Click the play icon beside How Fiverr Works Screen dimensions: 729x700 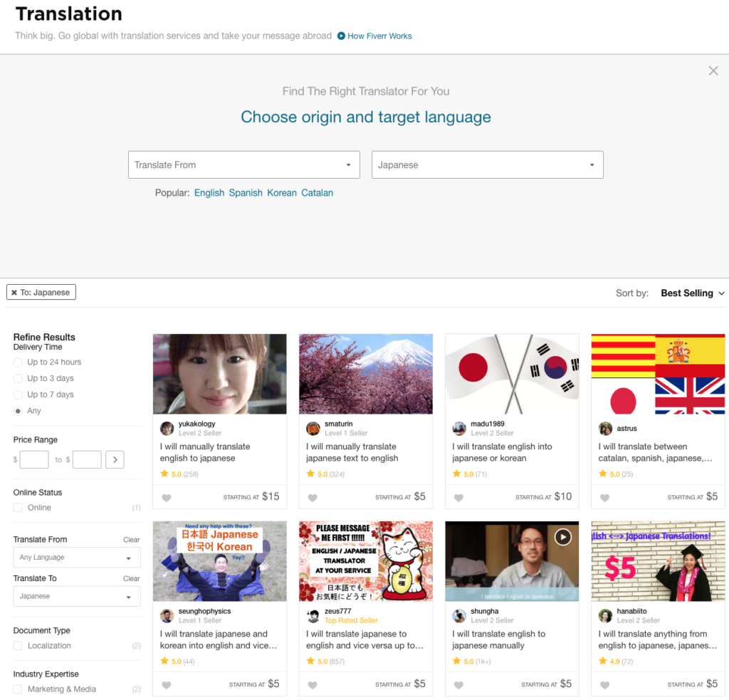click(341, 36)
